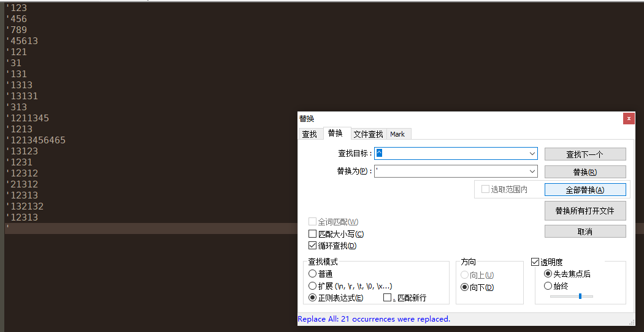Switch to the Mark tab
Image resolution: width=644 pixels, height=332 pixels.
[397, 134]
